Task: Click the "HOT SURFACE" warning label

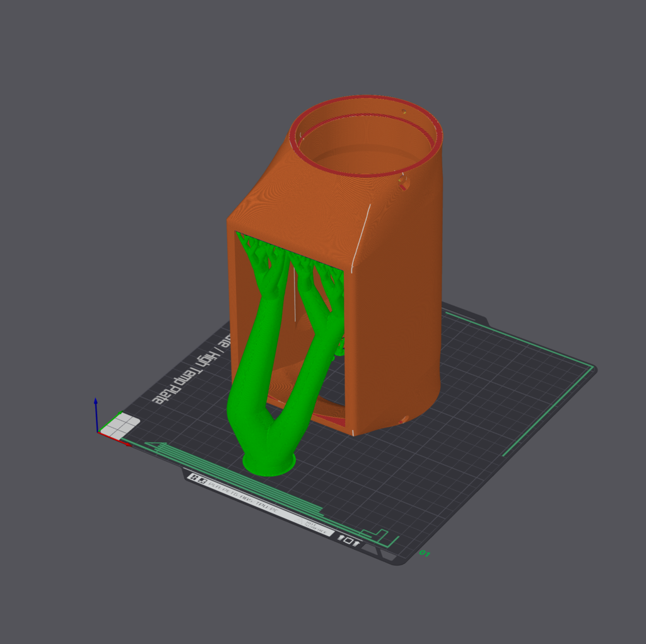Action: click(x=317, y=528)
